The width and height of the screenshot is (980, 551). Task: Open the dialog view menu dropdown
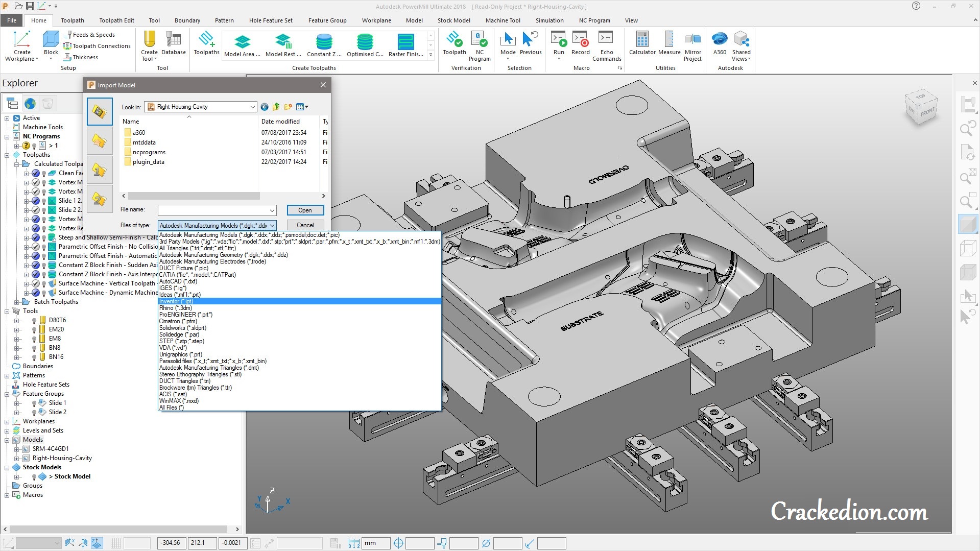(x=303, y=107)
